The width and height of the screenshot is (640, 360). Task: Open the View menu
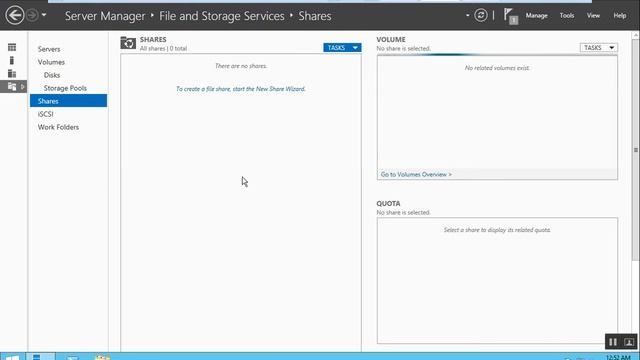(x=593, y=16)
